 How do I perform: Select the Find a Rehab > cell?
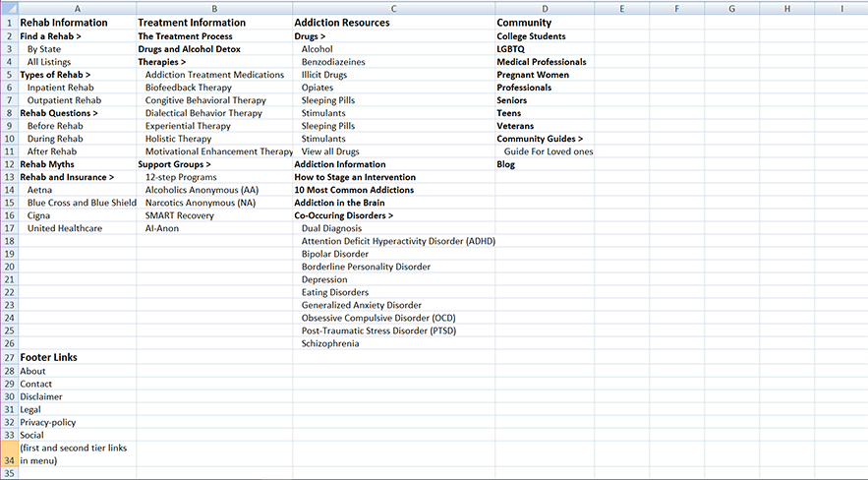pos(51,36)
